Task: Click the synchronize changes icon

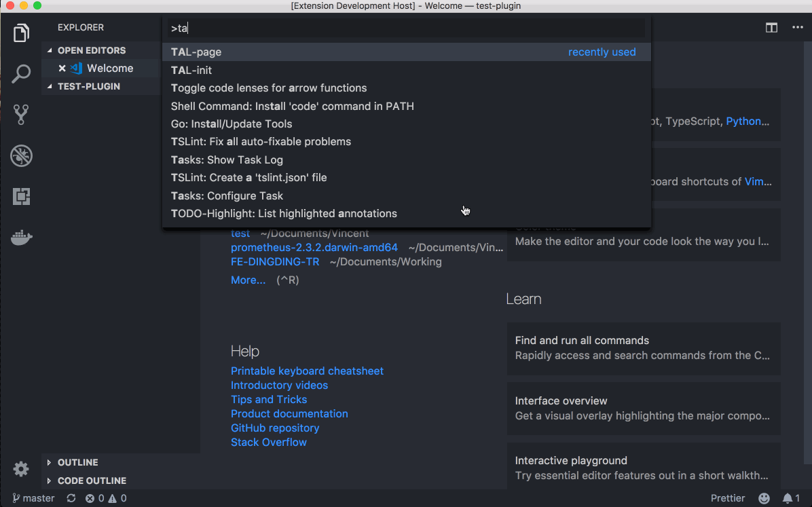Action: [x=71, y=498]
